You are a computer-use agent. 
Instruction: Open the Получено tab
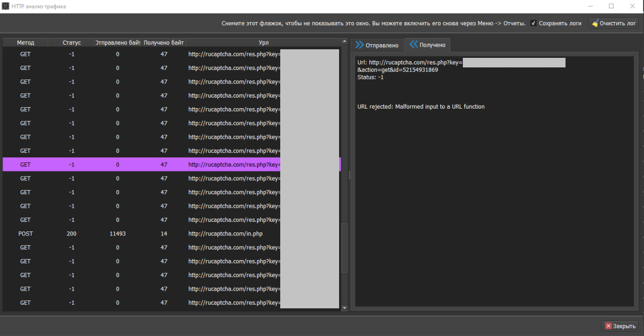(x=428, y=45)
